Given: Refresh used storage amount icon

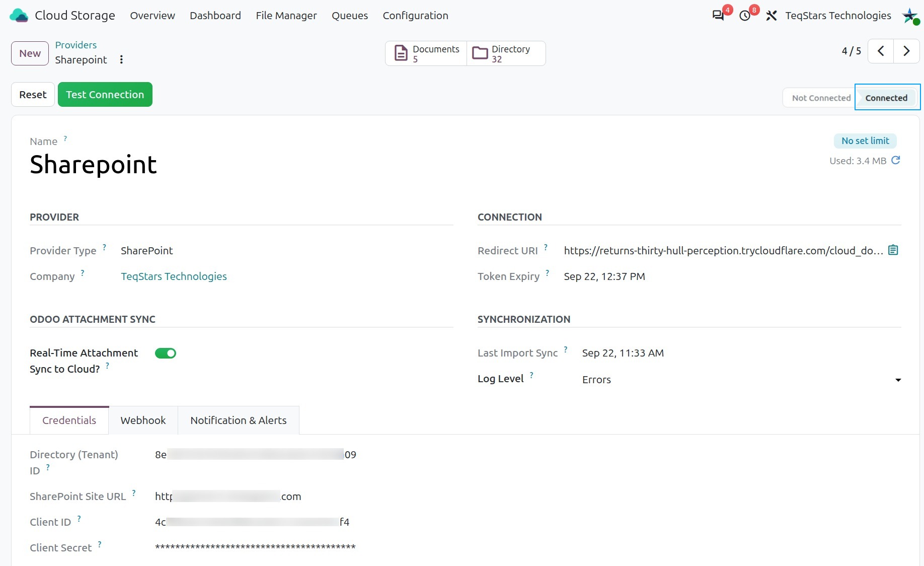Looking at the screenshot, I should (896, 160).
